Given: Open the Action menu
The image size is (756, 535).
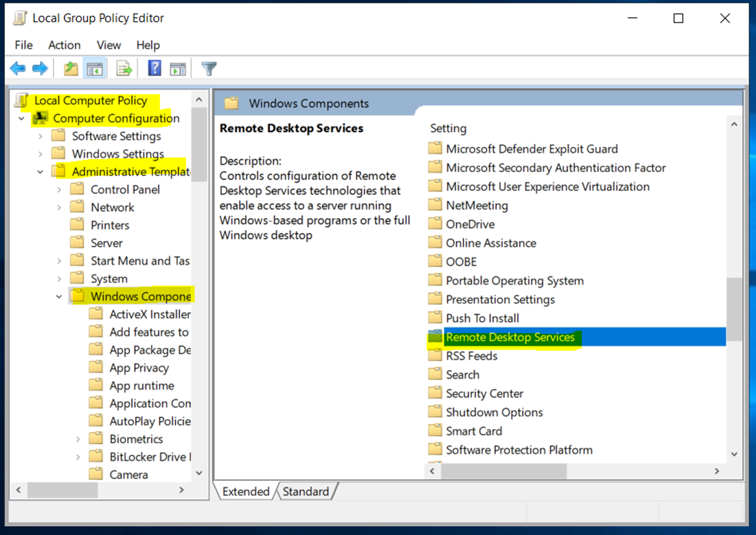Looking at the screenshot, I should pos(64,45).
